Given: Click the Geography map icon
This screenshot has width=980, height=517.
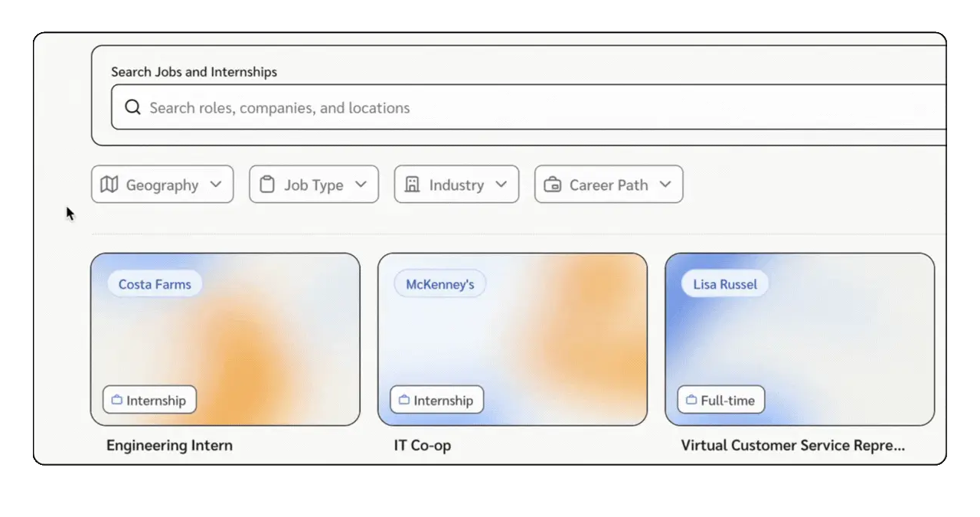Looking at the screenshot, I should (x=109, y=185).
